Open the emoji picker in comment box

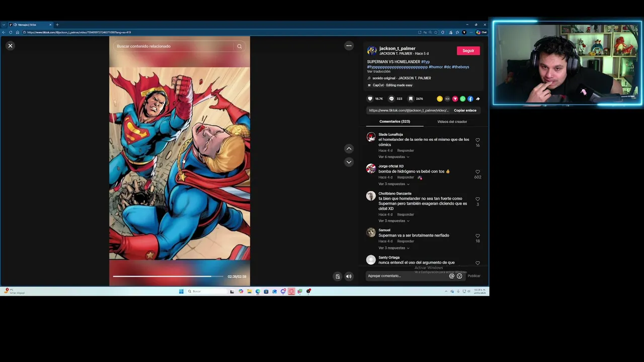tap(459, 276)
